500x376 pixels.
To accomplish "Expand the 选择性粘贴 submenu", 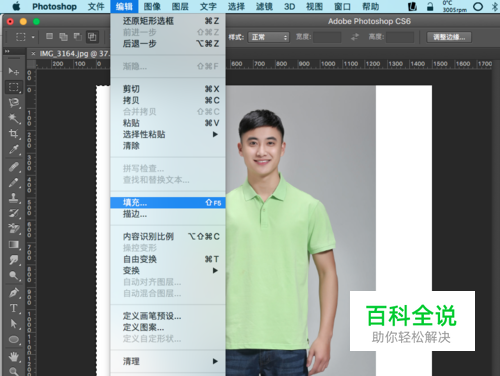I will tap(168, 134).
